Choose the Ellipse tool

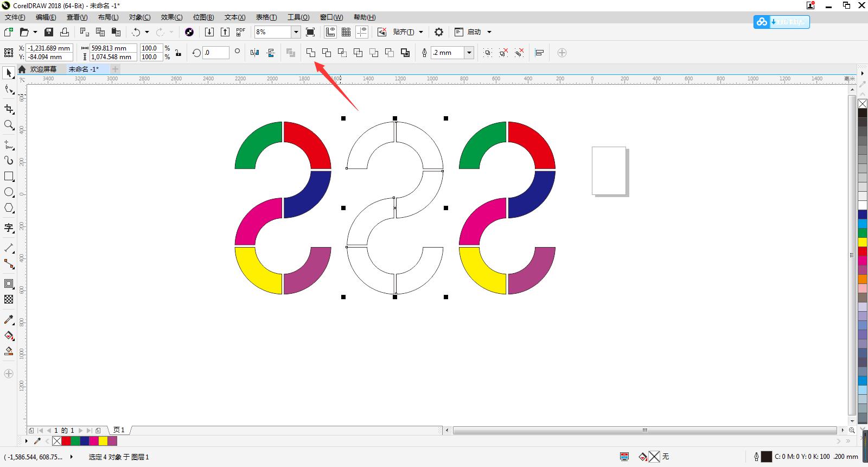click(x=9, y=192)
